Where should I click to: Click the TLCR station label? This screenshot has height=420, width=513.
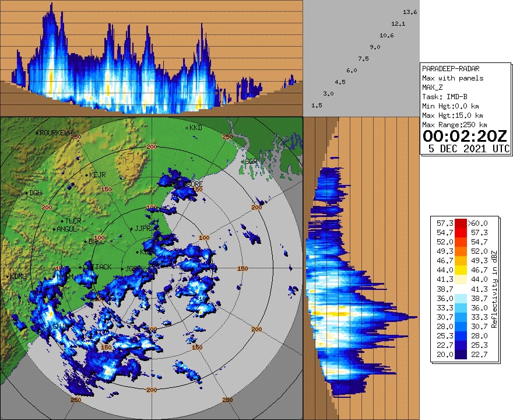pos(73,220)
